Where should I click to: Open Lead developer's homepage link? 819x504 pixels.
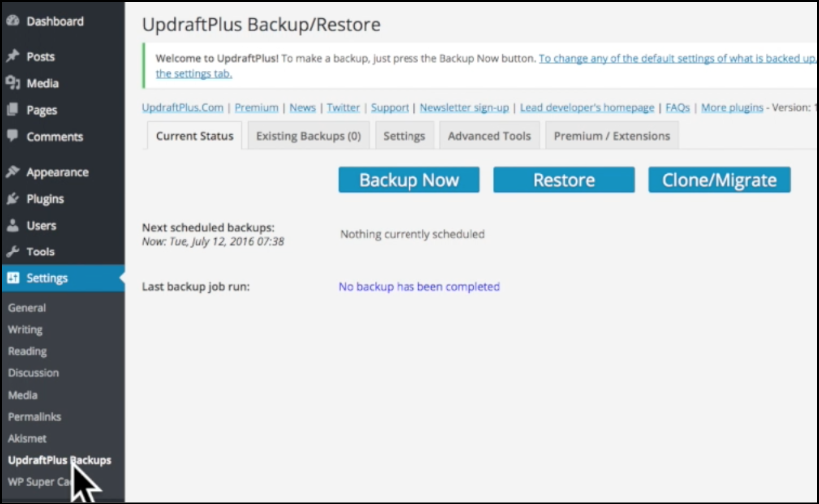[x=587, y=107]
